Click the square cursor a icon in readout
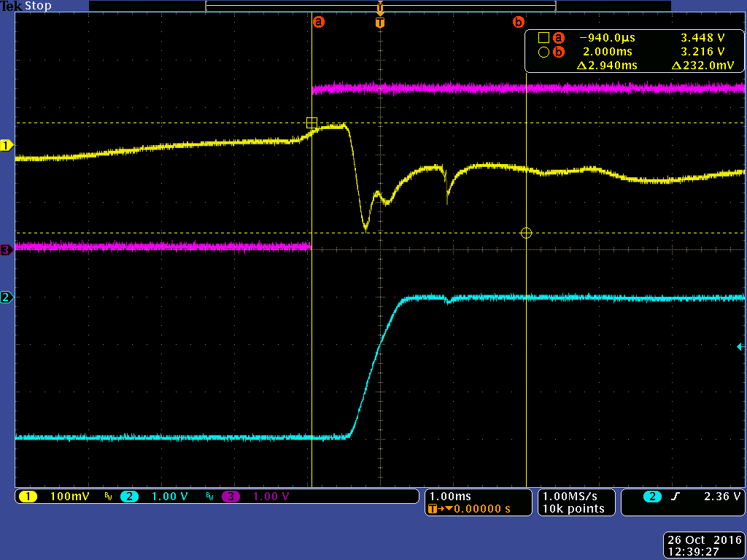Screen dimensions: 747x560 coord(543,38)
